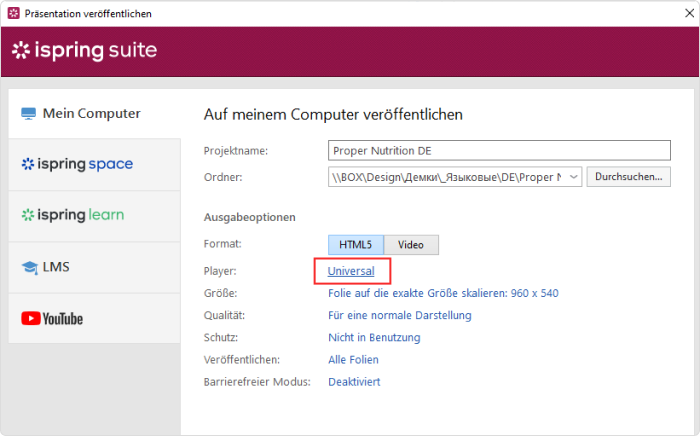Screen dimensions: 700x436
Task: Open the Barrierefreier Modus 'Deaktiviert' link
Action: tap(354, 382)
